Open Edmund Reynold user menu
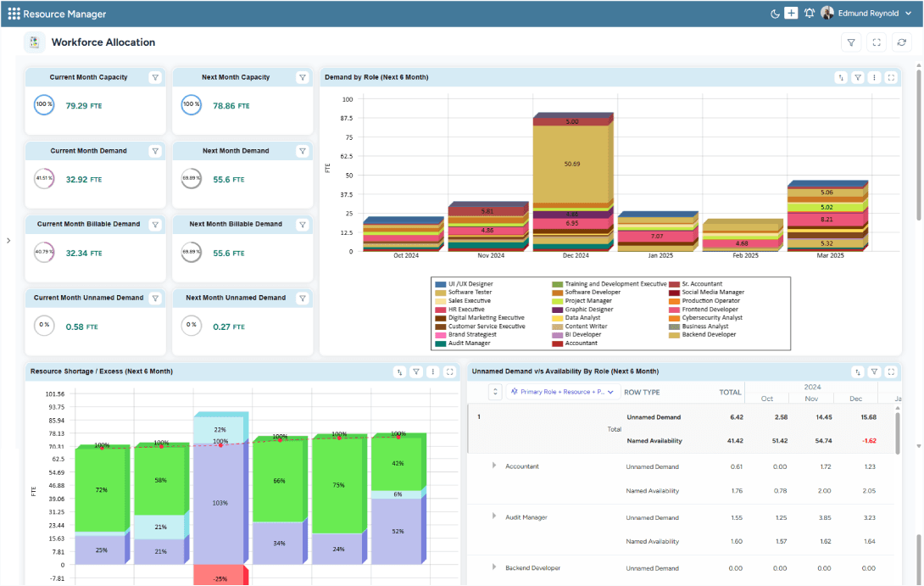 tap(866, 13)
